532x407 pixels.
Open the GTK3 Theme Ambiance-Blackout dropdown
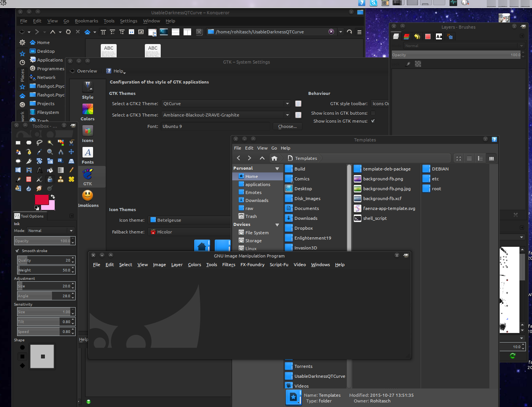[226, 115]
